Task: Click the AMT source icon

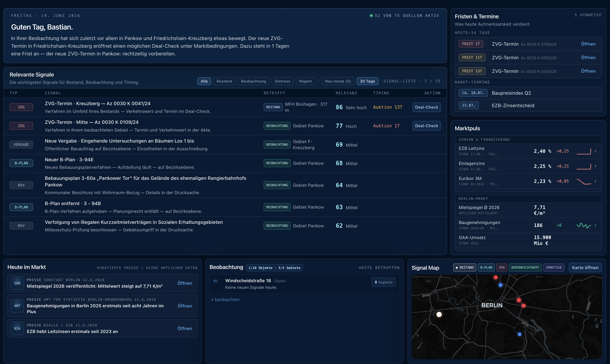Action: click(x=17, y=306)
